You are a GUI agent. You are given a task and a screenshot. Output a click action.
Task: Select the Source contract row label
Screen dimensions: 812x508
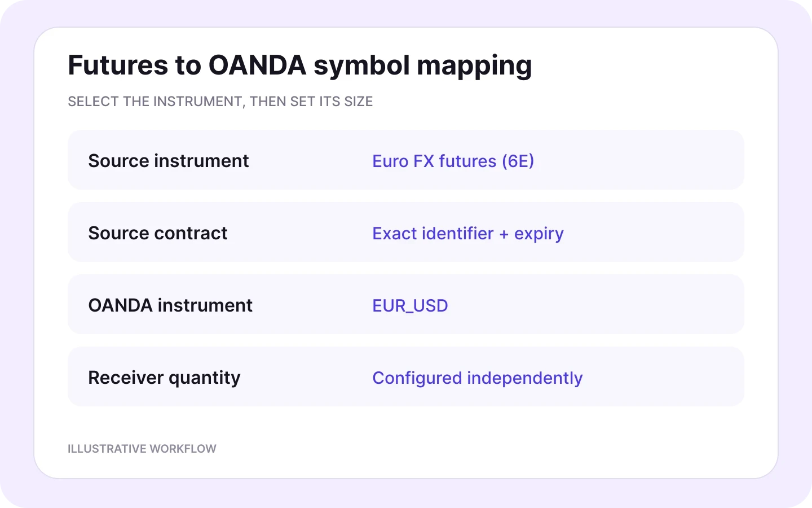(158, 233)
